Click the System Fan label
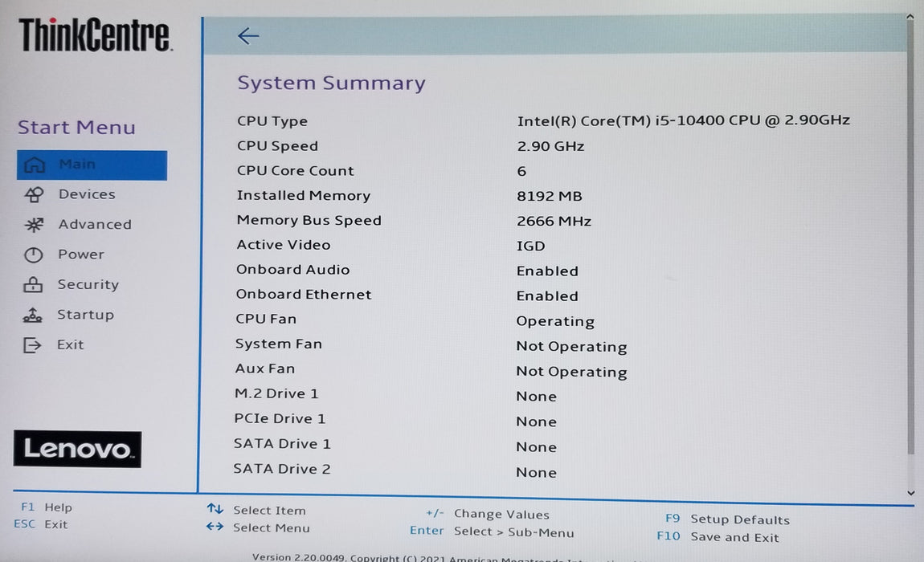Screen dimensions: 924x562 point(279,344)
